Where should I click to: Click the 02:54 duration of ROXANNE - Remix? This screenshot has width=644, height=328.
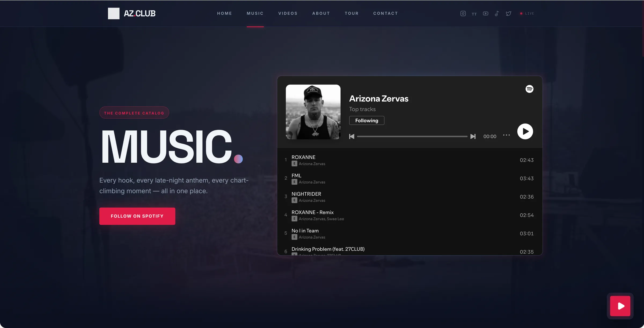[x=527, y=215]
